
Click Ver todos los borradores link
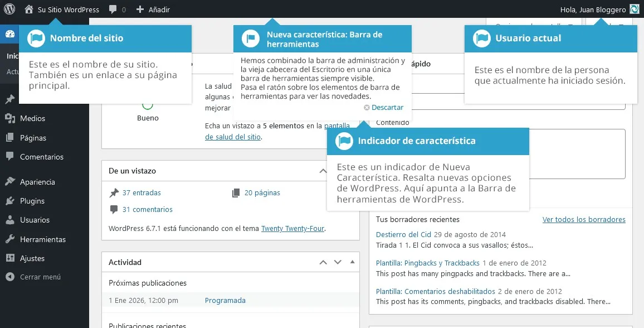pos(584,219)
